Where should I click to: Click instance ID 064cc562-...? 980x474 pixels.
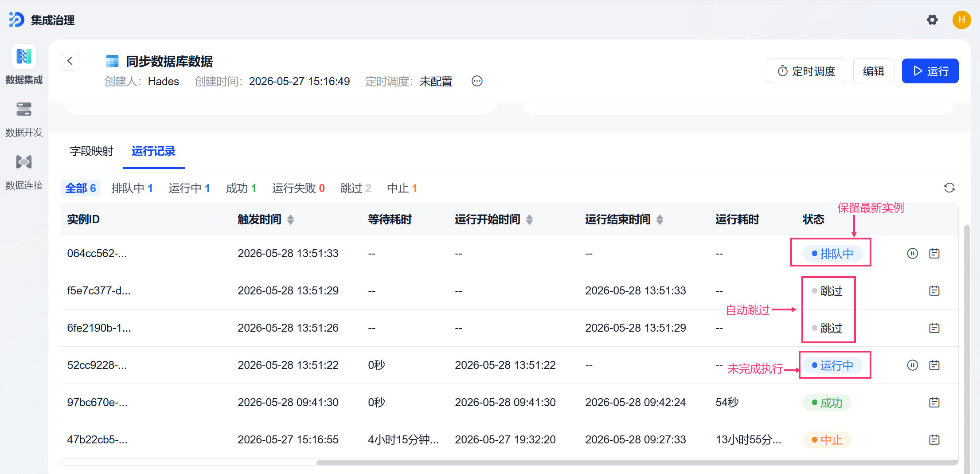point(97,254)
